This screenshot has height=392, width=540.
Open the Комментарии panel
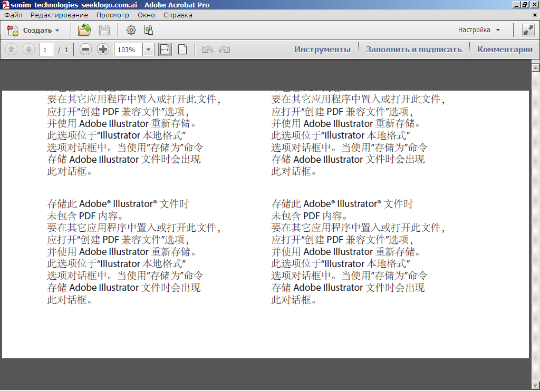505,49
